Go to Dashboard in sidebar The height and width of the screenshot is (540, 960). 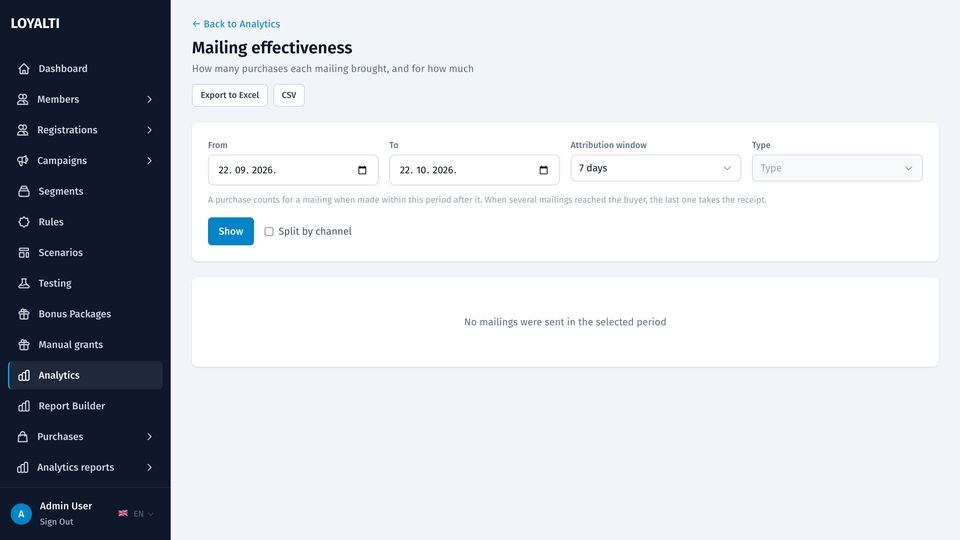pos(85,69)
